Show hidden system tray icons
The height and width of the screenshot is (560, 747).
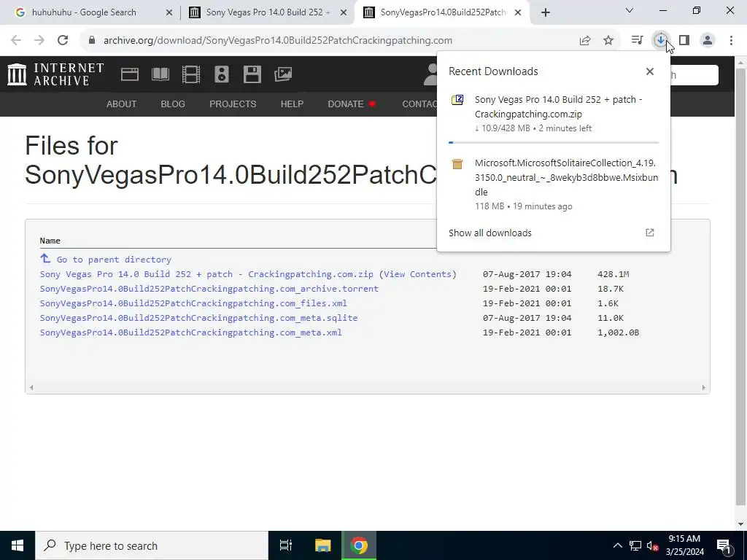click(x=617, y=545)
